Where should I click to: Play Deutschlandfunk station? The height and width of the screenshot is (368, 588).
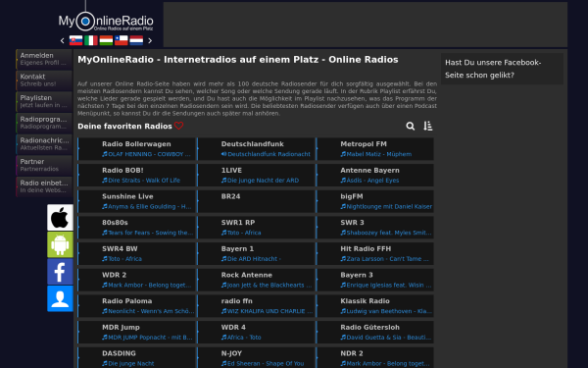256,149
